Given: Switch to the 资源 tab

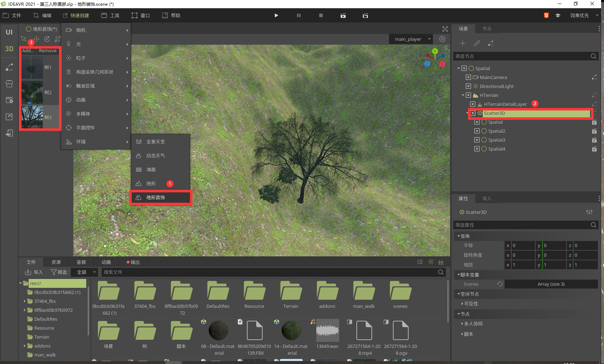Looking at the screenshot, I should [x=56, y=262].
